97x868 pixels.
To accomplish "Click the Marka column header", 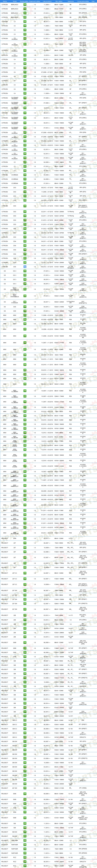I will pyautogui.click(x=5, y=1).
